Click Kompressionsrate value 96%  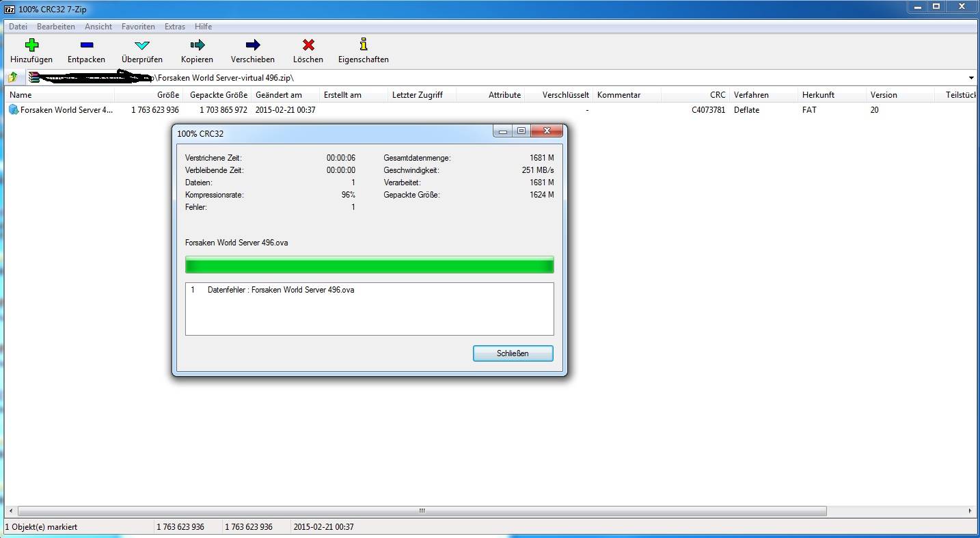(x=348, y=195)
